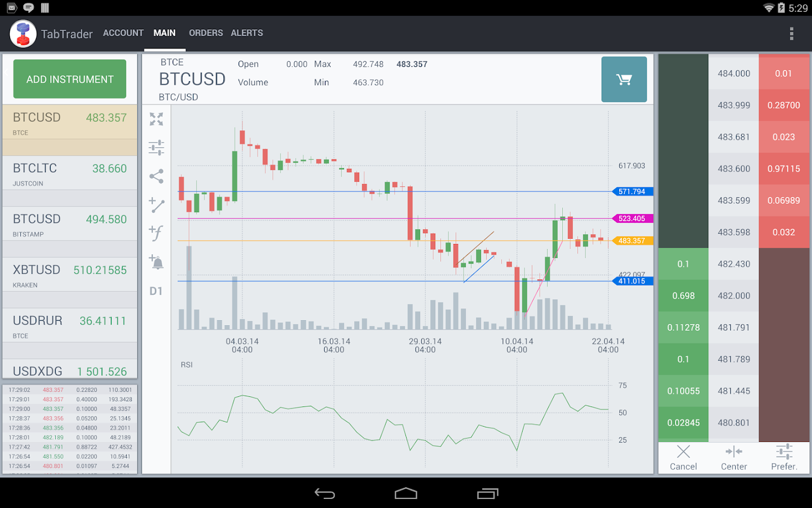Select the magenta 523.405 price line label

coord(633,218)
